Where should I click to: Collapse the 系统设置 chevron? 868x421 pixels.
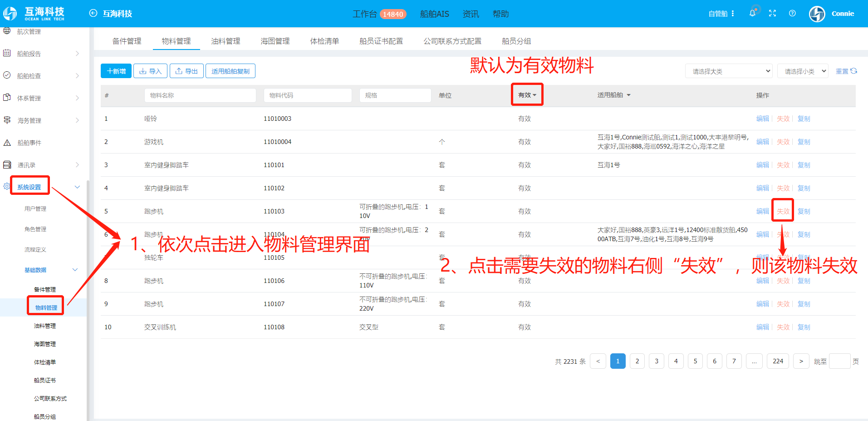[77, 187]
